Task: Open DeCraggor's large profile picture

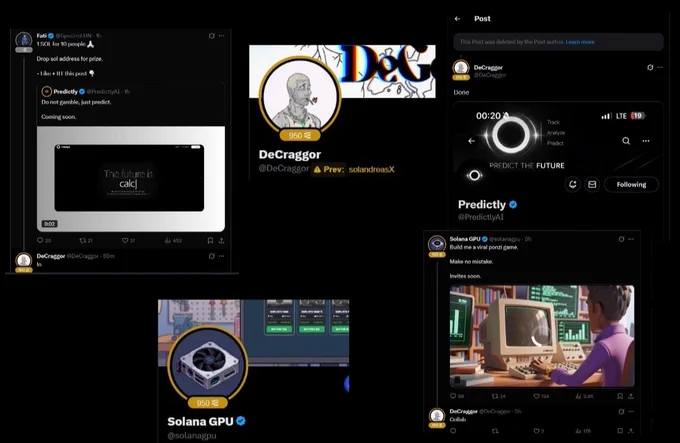Action: point(300,96)
